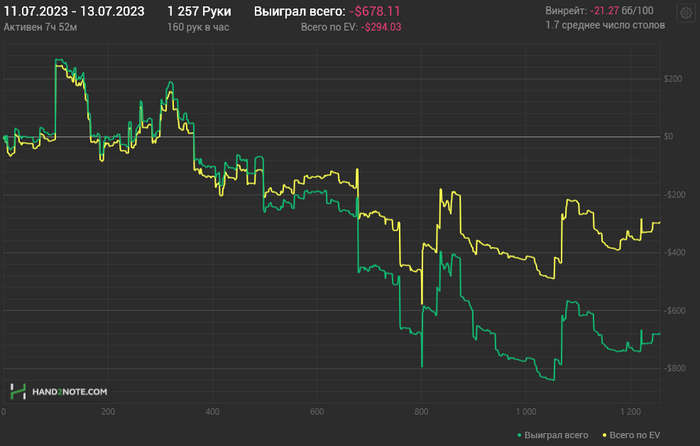Click the winrate value -21.27 бб/100
Viewport: 700px width, 446px height.
(621, 11)
